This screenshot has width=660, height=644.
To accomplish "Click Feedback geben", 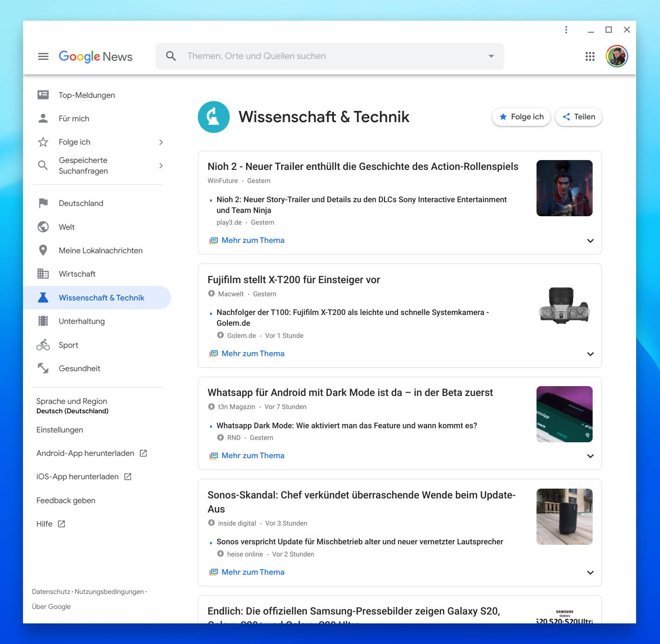I will point(66,500).
